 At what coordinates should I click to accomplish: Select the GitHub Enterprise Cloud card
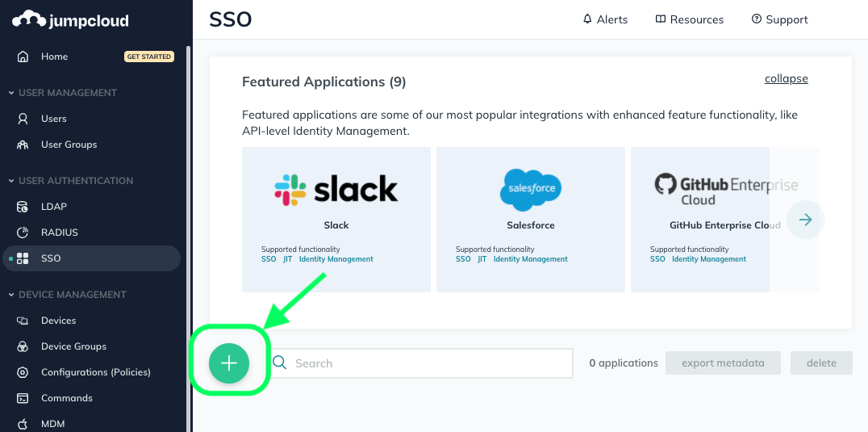point(724,220)
